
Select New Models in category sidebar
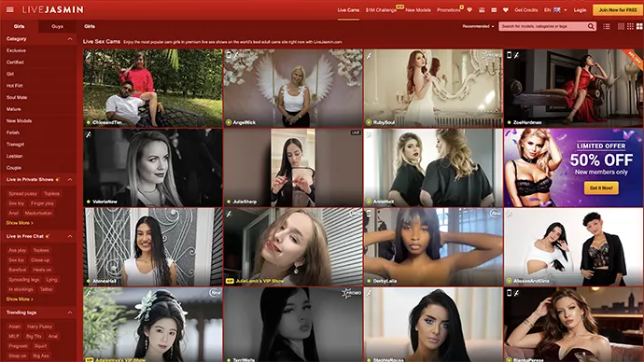(x=19, y=121)
